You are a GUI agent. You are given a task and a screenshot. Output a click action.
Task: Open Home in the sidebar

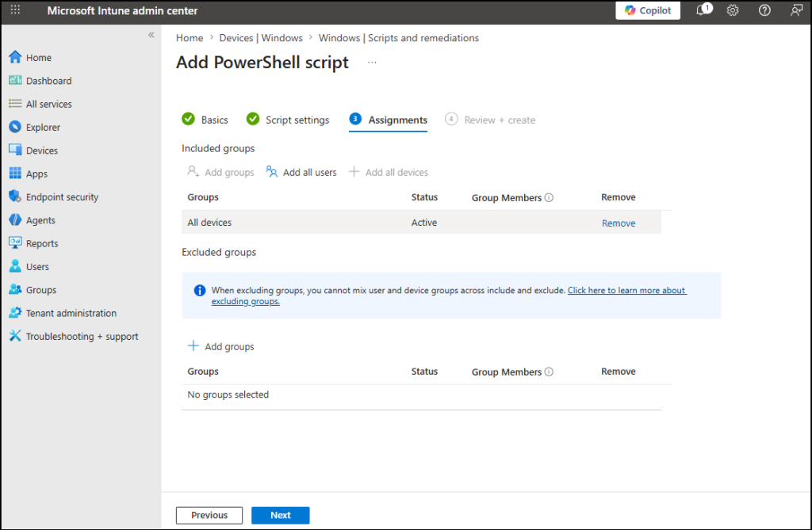(x=39, y=58)
